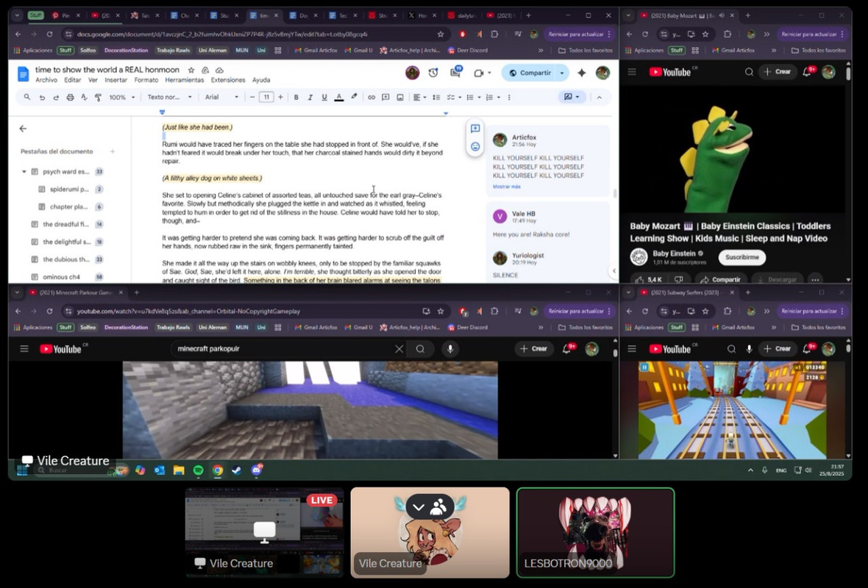Open the ominous ch4 document tab
868x588 pixels.
(62, 277)
